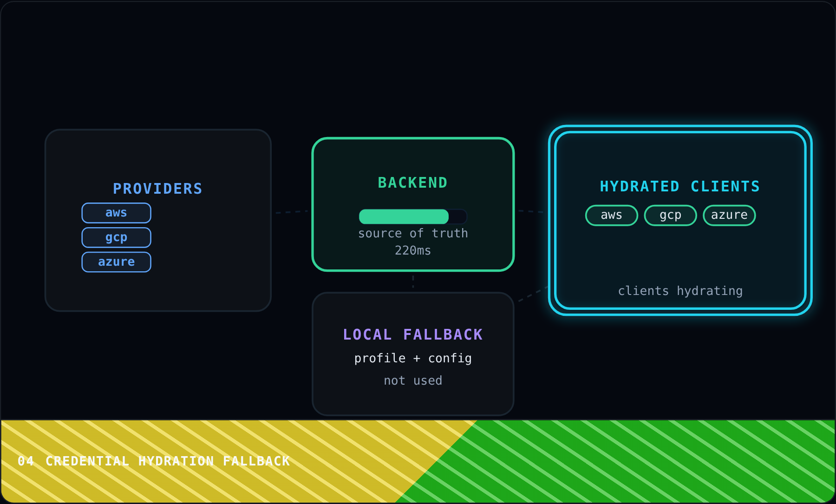Click the gcp chip under Providers
This screenshot has height=504, width=836.
coord(116,237)
